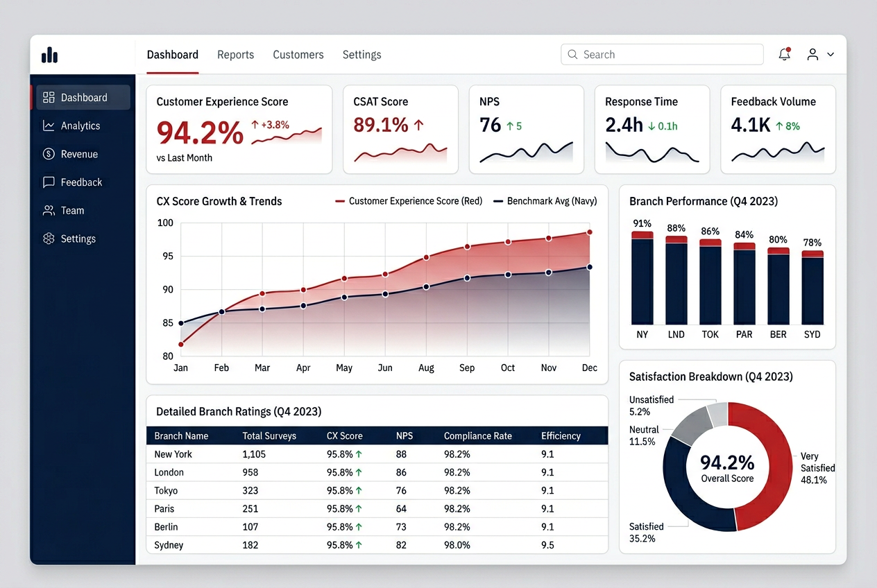Click the PAR label under bar chart

[744, 334]
